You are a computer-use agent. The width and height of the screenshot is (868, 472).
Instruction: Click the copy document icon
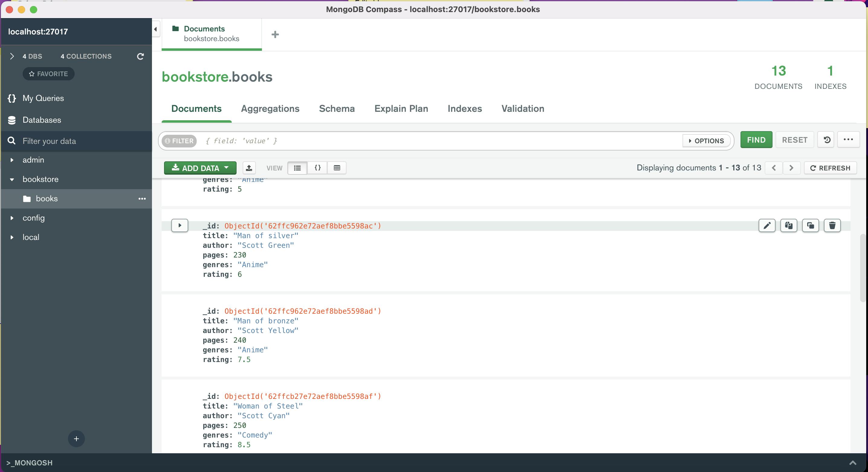[x=789, y=225]
